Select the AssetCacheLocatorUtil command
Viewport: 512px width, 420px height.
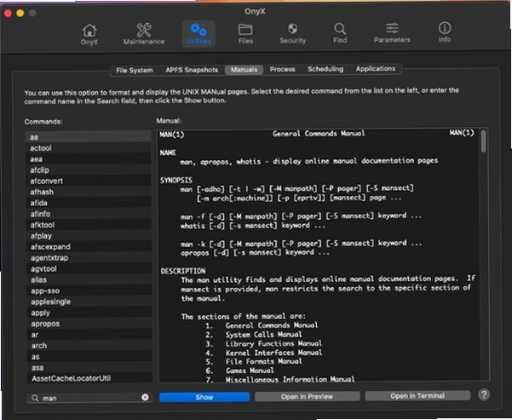(89, 378)
